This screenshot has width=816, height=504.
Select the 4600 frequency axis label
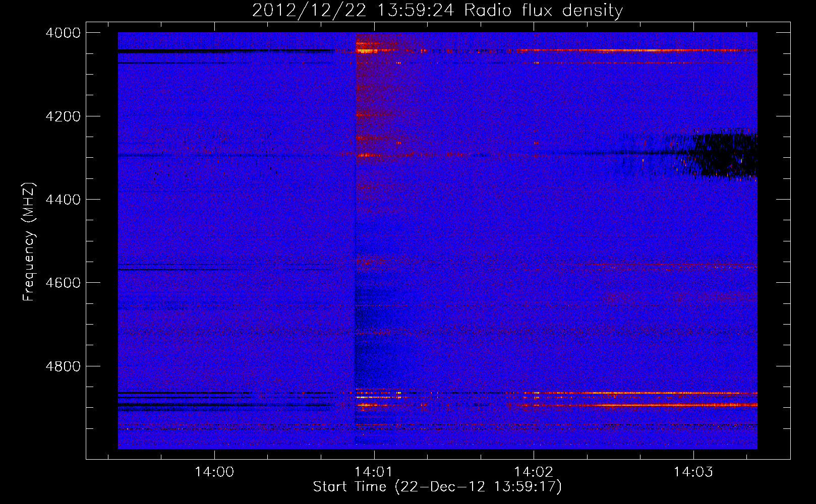coord(63,283)
